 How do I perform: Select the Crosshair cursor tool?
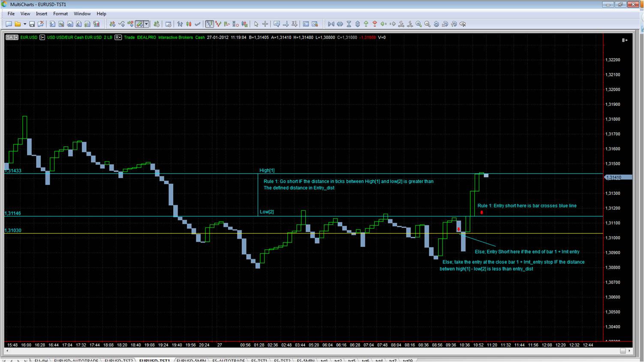(x=265, y=24)
